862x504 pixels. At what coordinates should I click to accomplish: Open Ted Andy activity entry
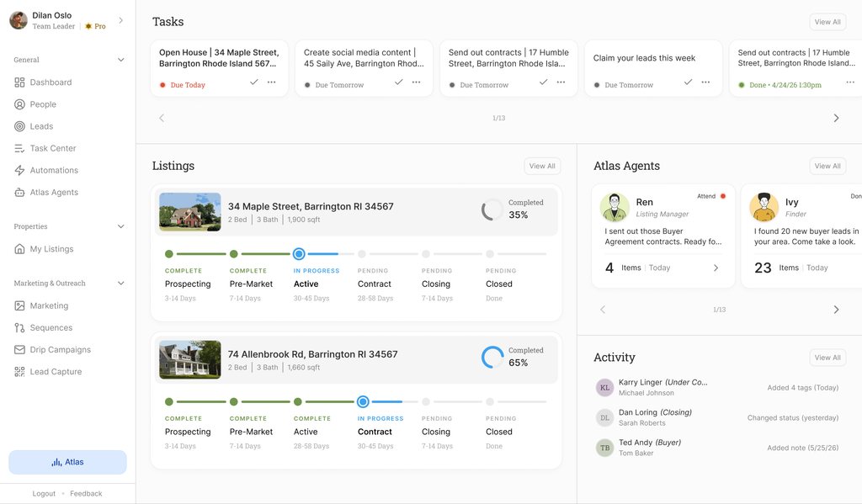(x=717, y=448)
